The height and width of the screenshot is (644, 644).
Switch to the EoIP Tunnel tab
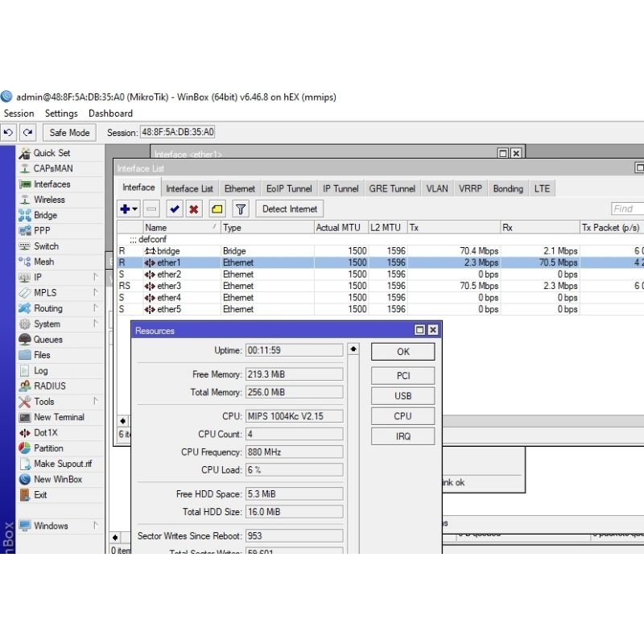(x=289, y=188)
